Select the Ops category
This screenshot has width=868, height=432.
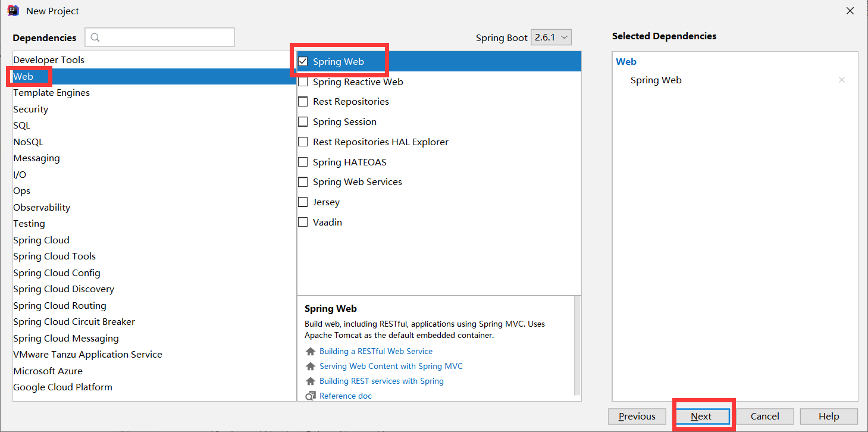point(155,191)
